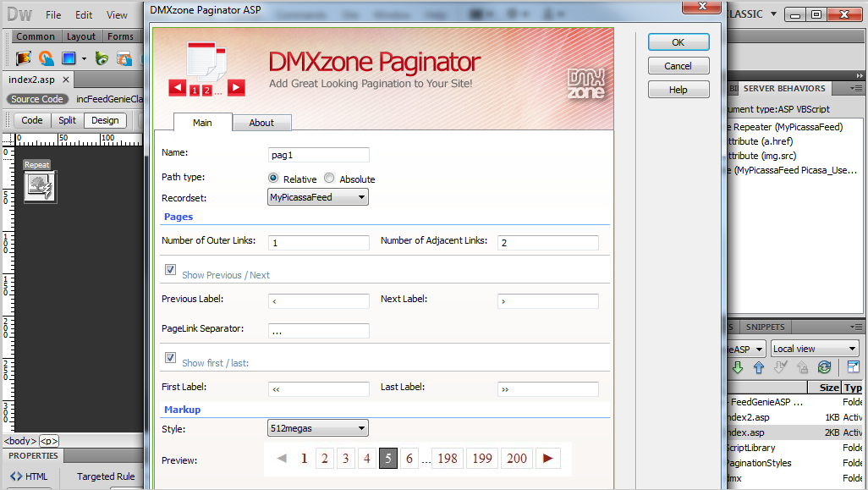Click the list-with-hand insert icon
The height and width of the screenshot is (490, 868).
pos(124,58)
